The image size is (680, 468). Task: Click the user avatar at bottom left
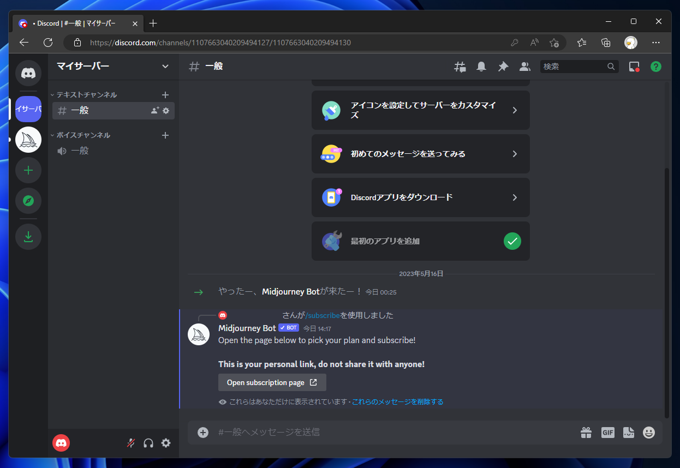click(x=61, y=443)
